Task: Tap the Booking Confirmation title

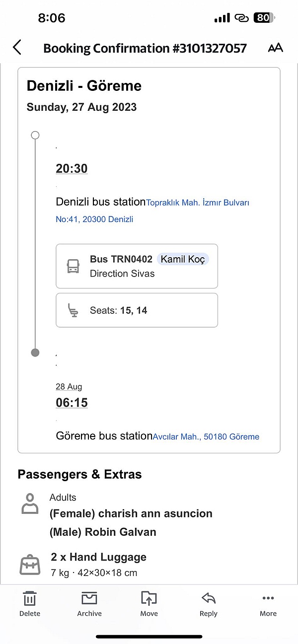Action: [145, 48]
